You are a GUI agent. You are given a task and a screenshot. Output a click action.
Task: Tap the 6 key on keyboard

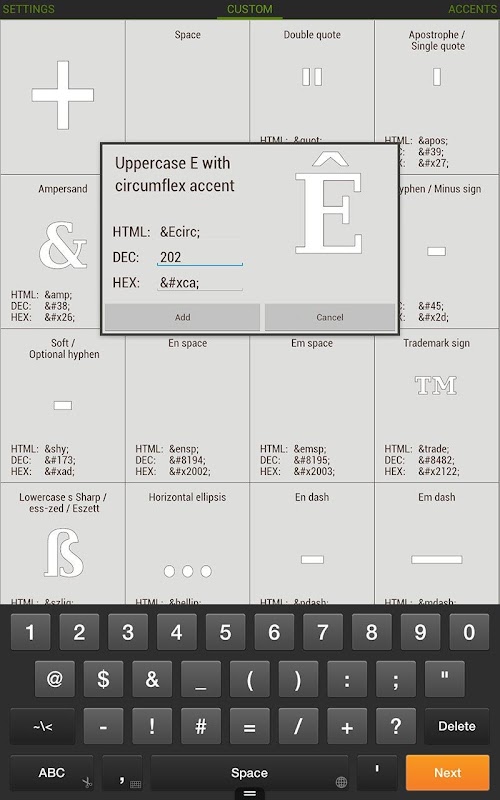point(274,632)
